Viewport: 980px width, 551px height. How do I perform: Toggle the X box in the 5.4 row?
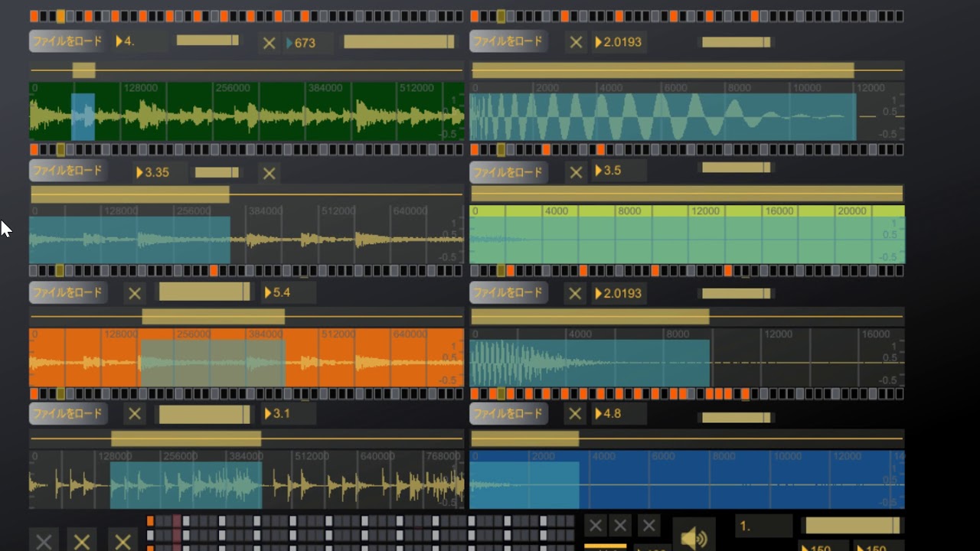click(135, 292)
